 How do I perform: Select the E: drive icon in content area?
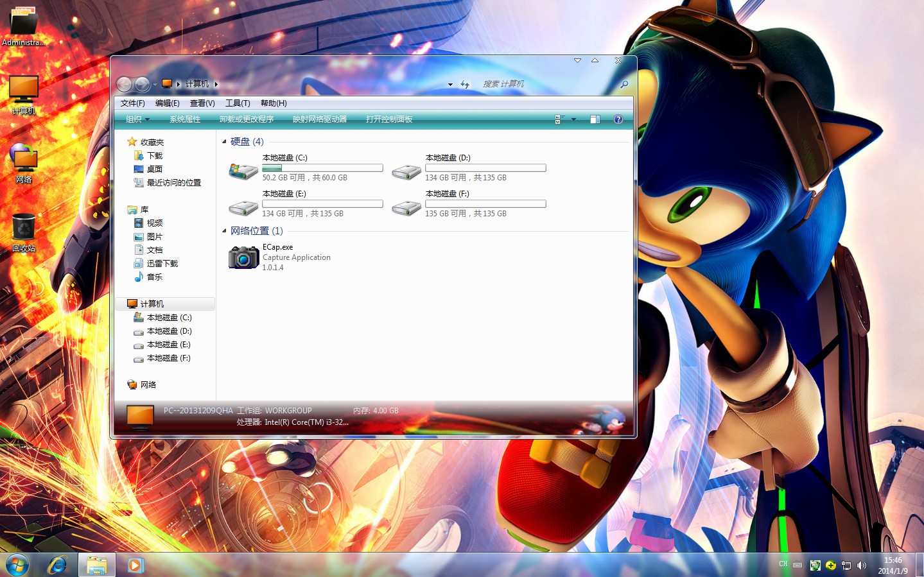click(243, 207)
